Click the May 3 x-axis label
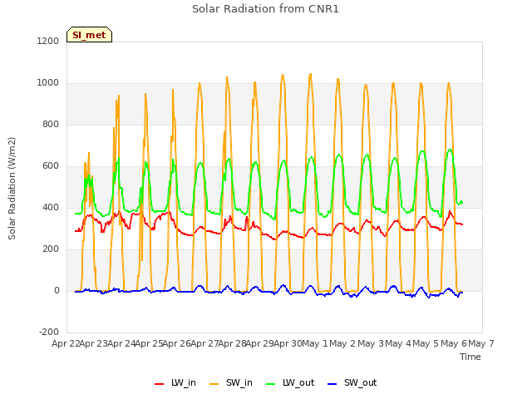 pos(371,343)
